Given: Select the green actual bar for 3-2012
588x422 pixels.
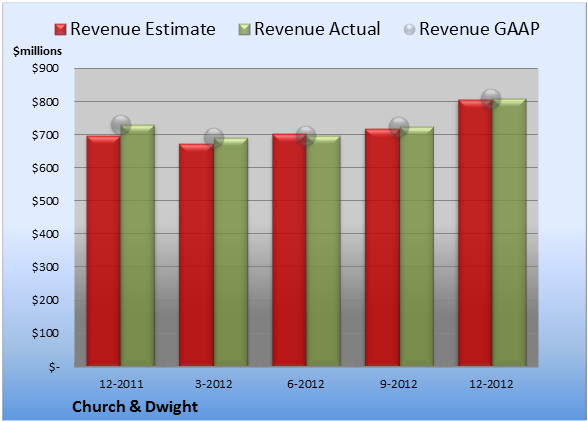Looking at the screenshot, I should point(231,252).
